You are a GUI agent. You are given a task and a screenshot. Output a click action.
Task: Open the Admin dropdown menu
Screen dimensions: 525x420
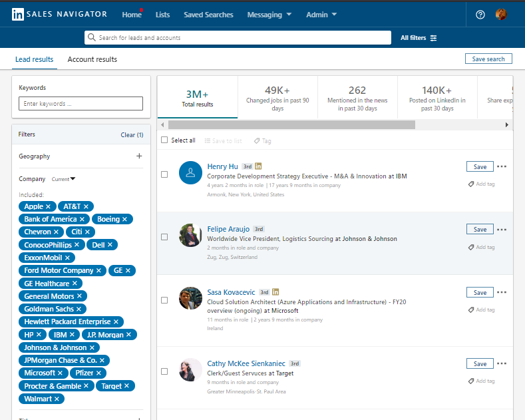321,15
